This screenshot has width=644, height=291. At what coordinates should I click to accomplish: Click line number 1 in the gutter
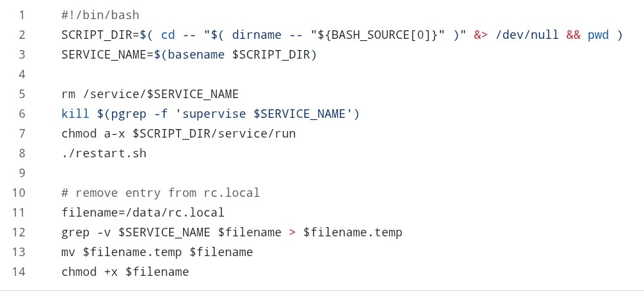point(22,14)
